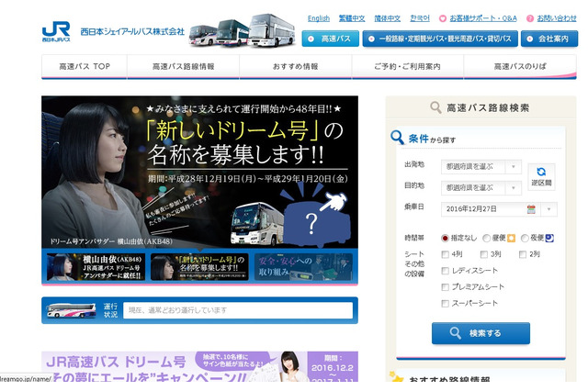Click the blue 高速バス button
The image size is (588, 391).
(331, 39)
